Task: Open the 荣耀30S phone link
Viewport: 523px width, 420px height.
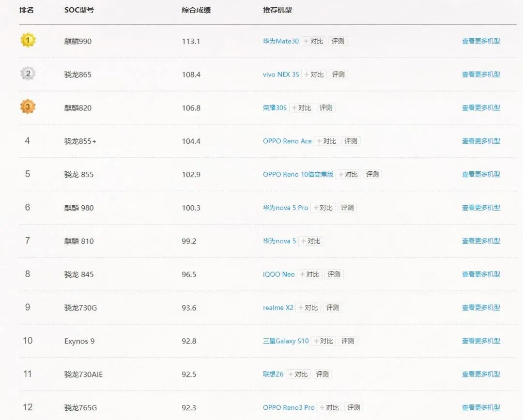Action: coord(275,108)
